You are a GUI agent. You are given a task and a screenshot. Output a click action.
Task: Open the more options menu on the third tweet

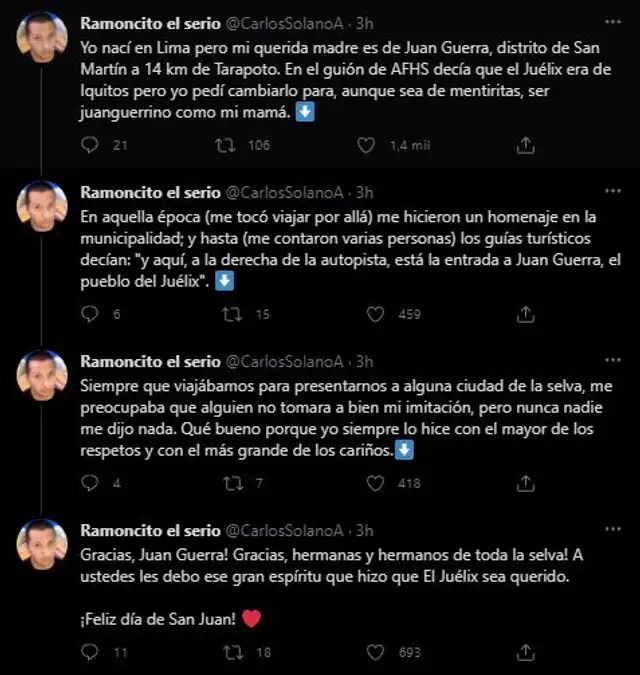tap(612, 361)
